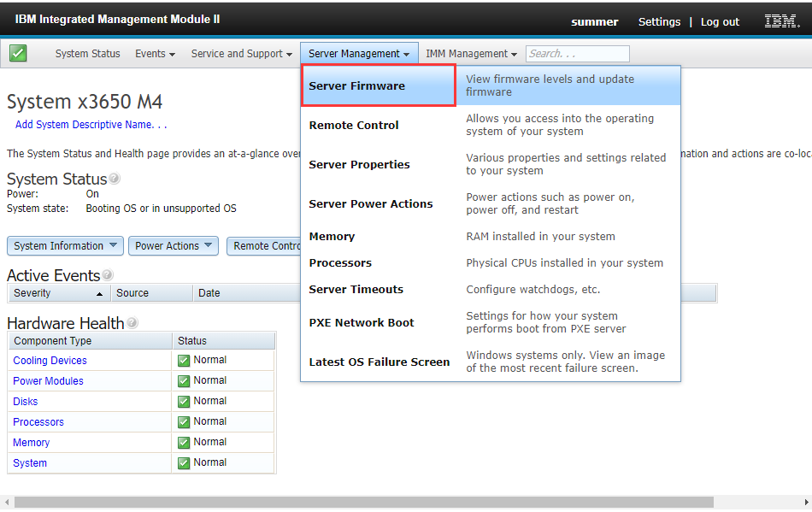Click the horizontal scrollbar thumb
Screen dimensions: 812x512
[363, 502]
